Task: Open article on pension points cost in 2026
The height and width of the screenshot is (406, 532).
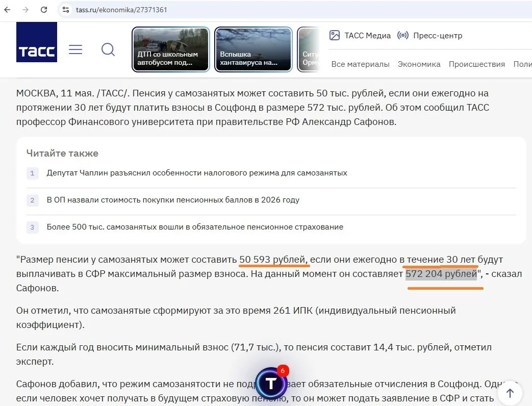Action: click(x=173, y=200)
